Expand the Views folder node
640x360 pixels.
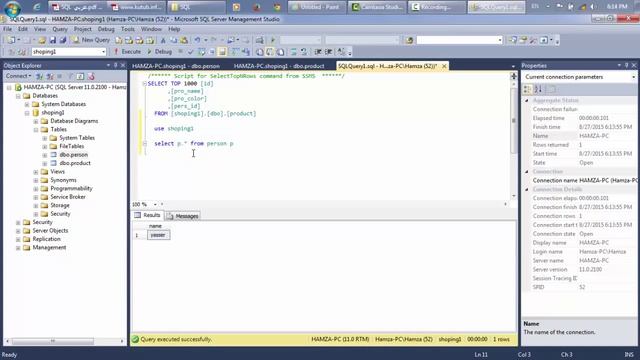[x=36, y=172]
